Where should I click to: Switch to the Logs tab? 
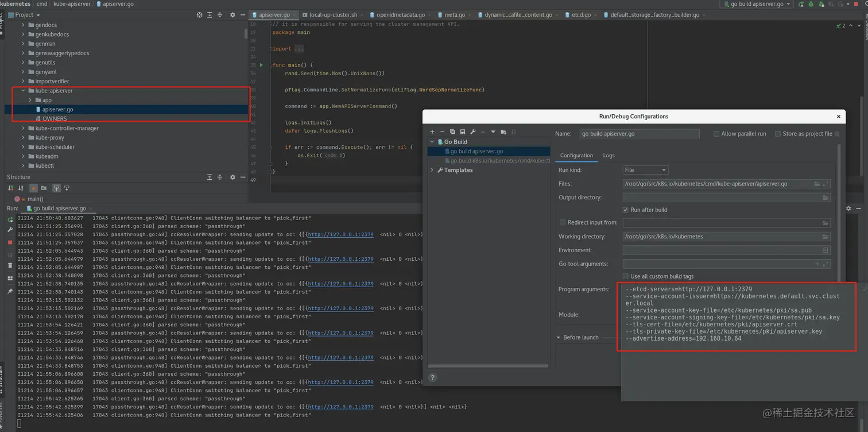tap(609, 156)
